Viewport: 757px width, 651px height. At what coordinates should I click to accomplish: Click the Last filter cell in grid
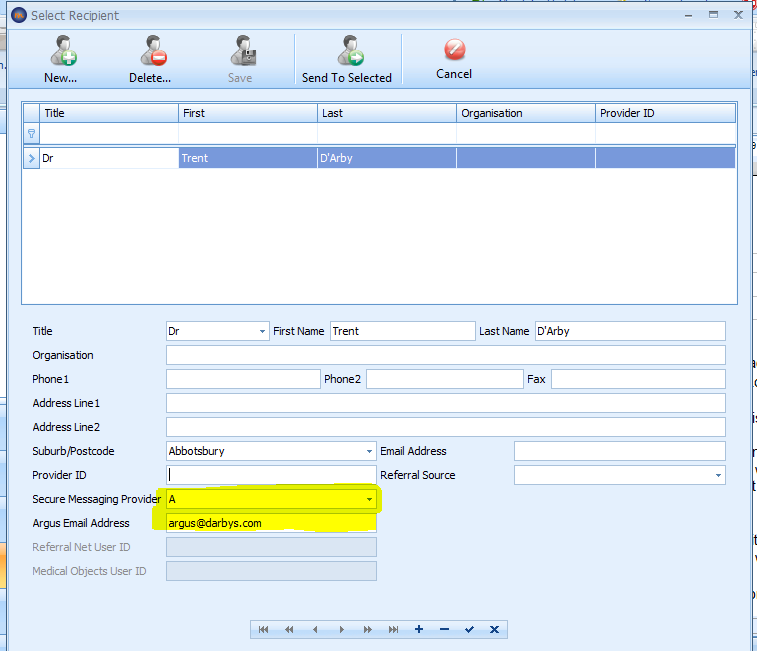click(387, 134)
